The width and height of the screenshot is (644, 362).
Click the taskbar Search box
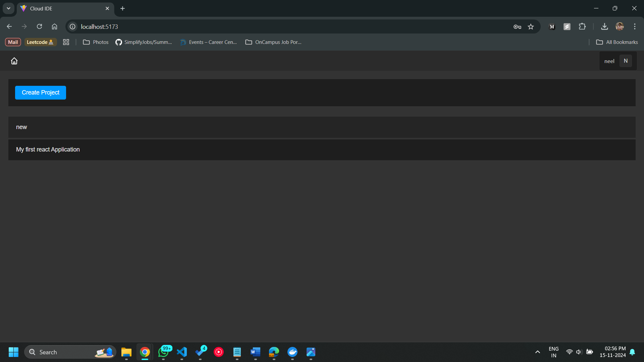(70, 352)
